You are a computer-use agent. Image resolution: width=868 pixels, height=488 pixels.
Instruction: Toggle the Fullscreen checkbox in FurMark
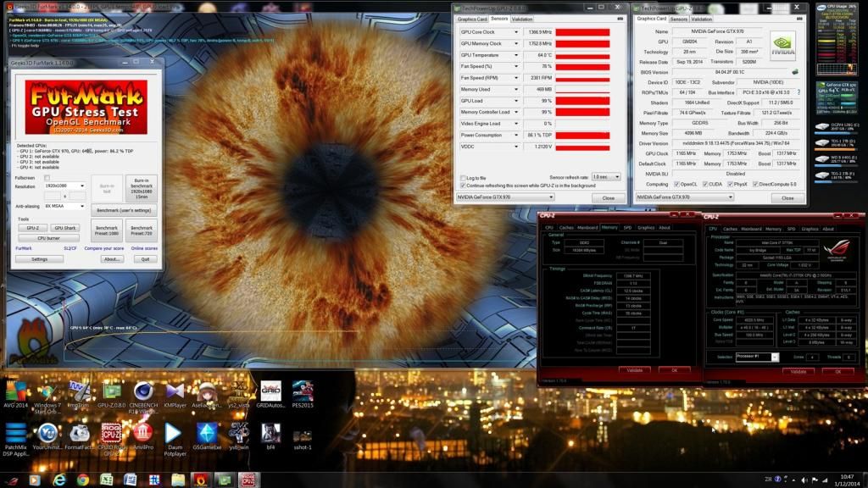coord(47,178)
